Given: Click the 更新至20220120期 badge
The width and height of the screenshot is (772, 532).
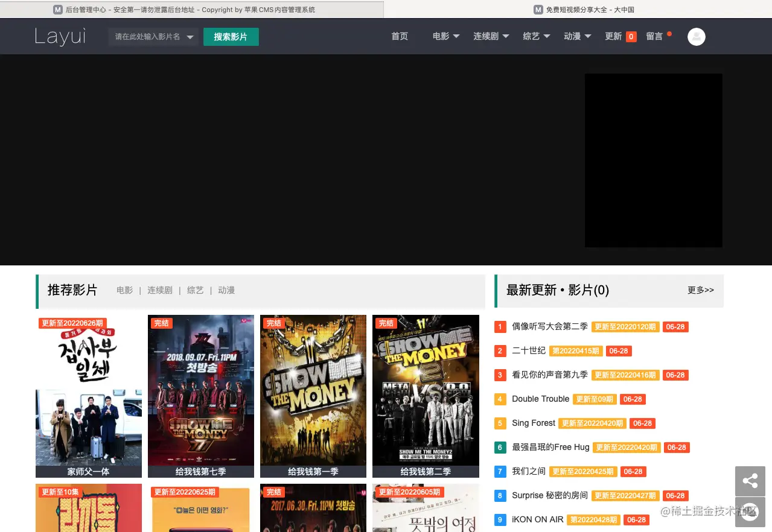Looking at the screenshot, I should click(x=625, y=327).
